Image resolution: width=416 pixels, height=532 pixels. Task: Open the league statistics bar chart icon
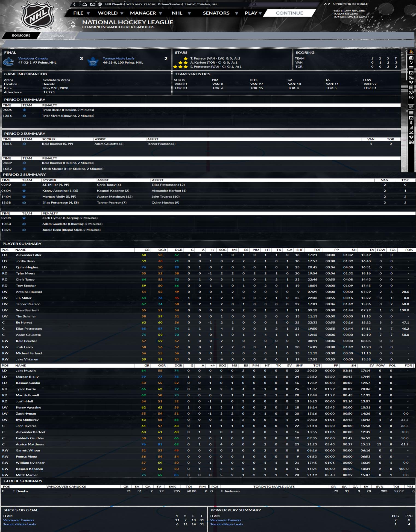pyautogui.click(x=411, y=128)
